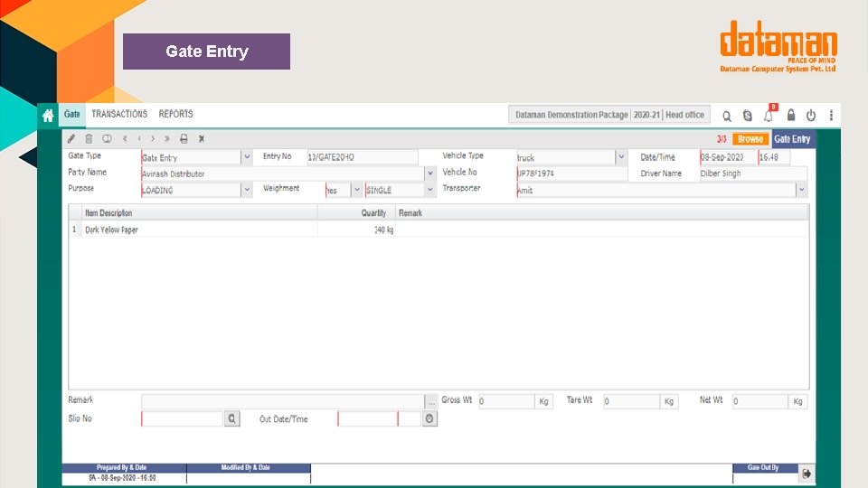
Task: Jump to the last record arrow
Action: (166, 139)
